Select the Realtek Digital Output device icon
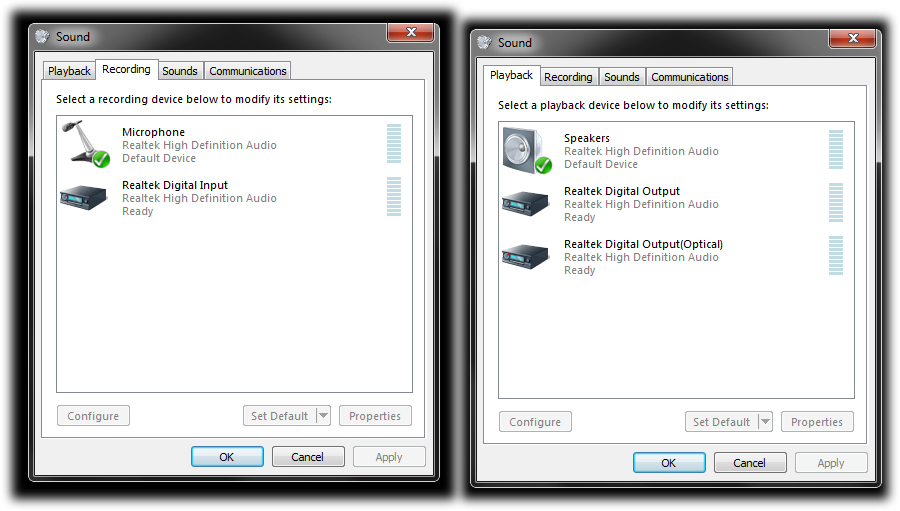The width and height of the screenshot is (900, 511). click(526, 204)
